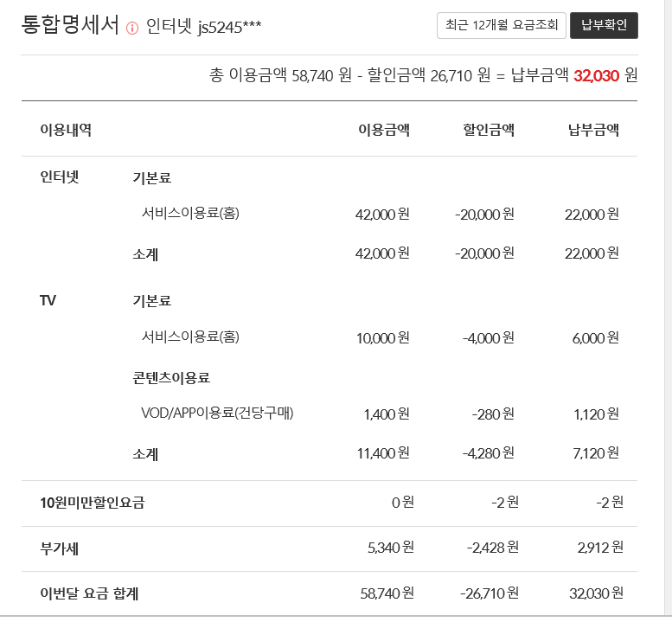Select the 인터넷 category row label
Screen dimensions: 672x622
click(60, 177)
